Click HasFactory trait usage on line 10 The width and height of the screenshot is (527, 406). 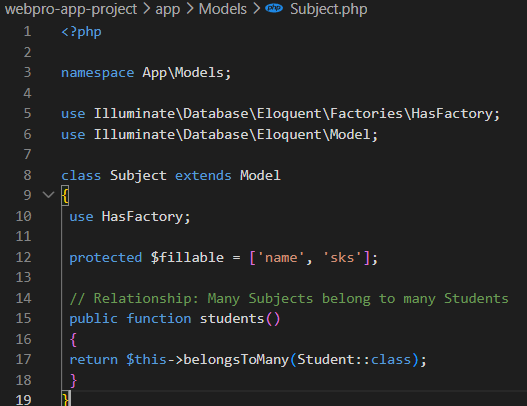click(x=142, y=217)
